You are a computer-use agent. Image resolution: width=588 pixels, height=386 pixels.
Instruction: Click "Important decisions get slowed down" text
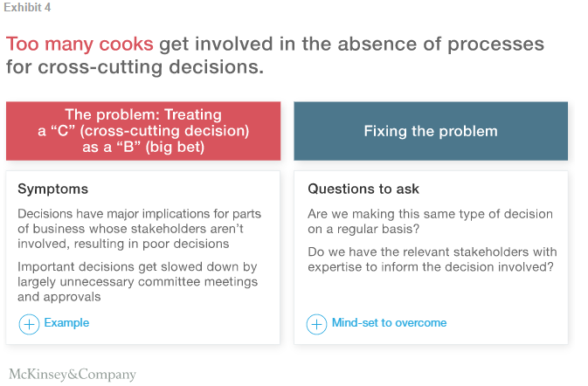pos(137,267)
